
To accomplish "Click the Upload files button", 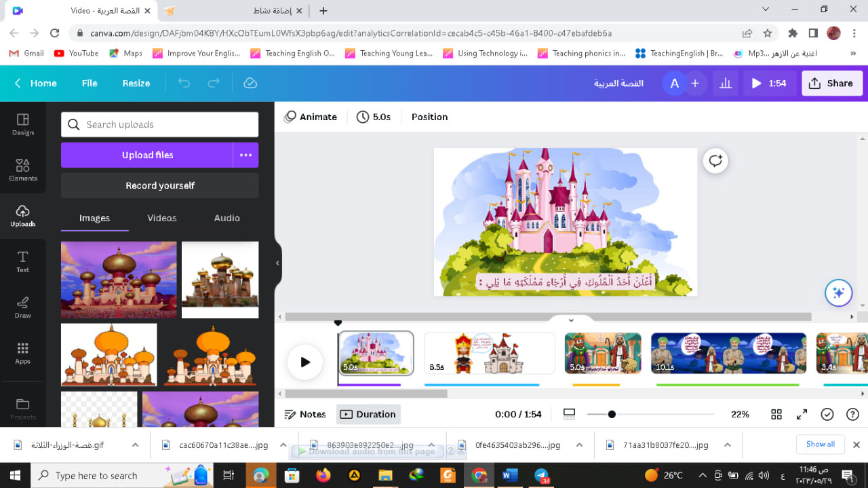I will coord(147,155).
